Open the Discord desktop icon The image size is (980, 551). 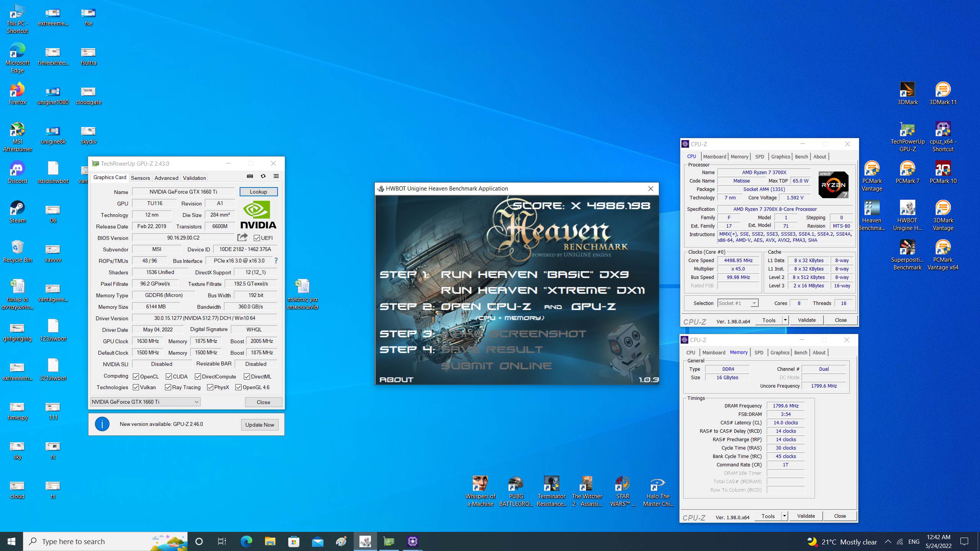(x=17, y=173)
